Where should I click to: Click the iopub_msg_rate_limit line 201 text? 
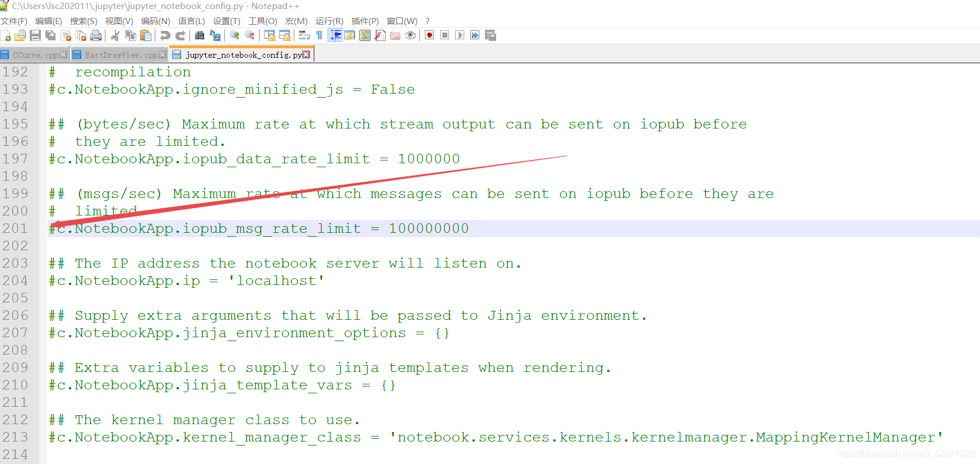(258, 228)
